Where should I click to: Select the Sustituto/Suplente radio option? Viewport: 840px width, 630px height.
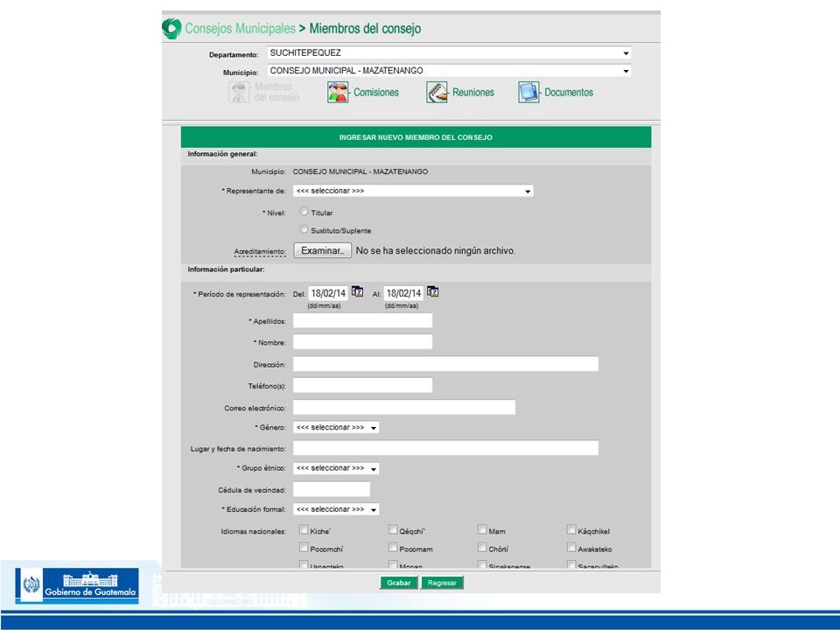click(x=304, y=229)
